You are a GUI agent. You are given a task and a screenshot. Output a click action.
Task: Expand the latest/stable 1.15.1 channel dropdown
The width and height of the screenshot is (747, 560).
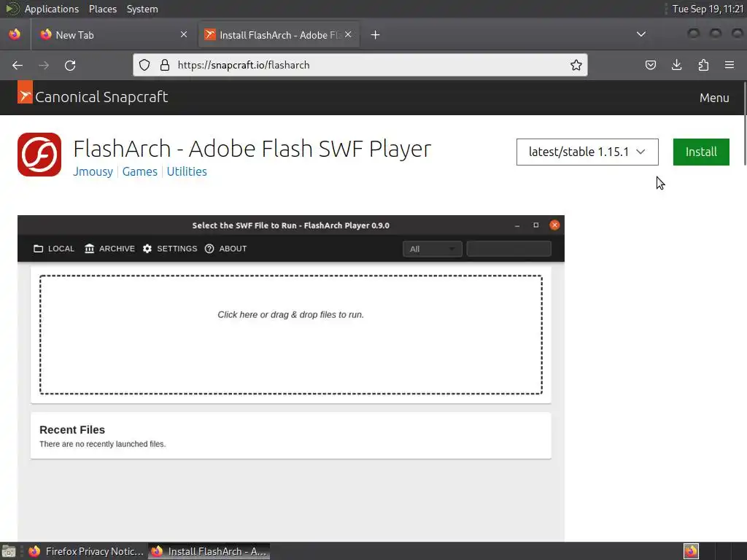(x=587, y=152)
